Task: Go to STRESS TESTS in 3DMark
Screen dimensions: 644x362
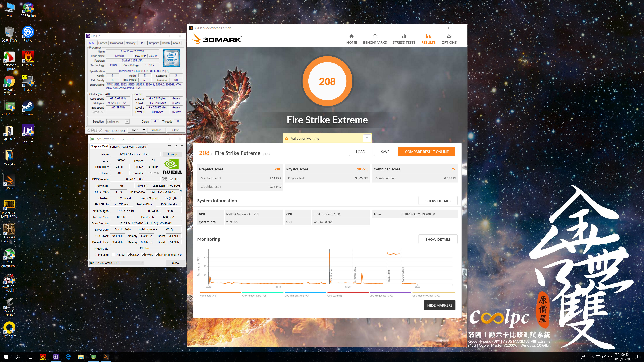Action: [x=404, y=39]
